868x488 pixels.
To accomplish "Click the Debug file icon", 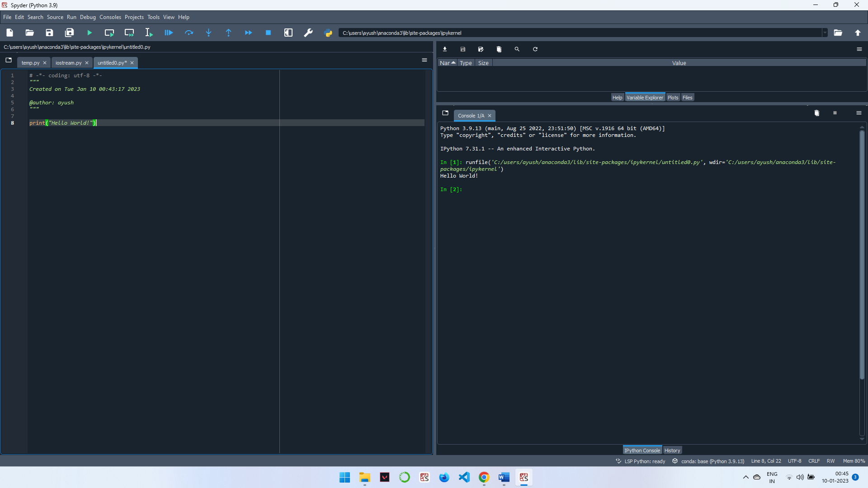I will 169,33.
